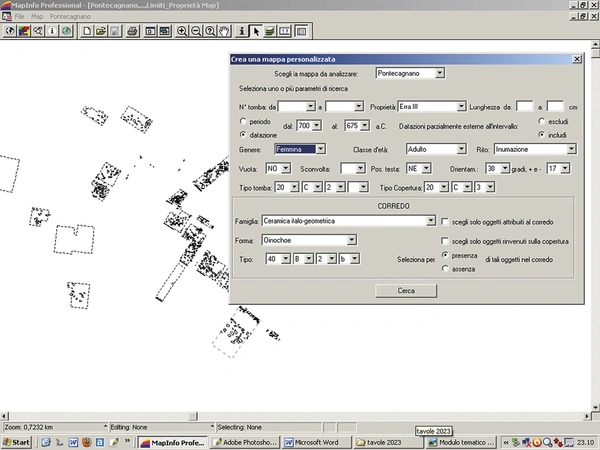This screenshot has height=450, width=600.
Task: Select the Info tool icon
Action: pyautogui.click(x=242, y=31)
